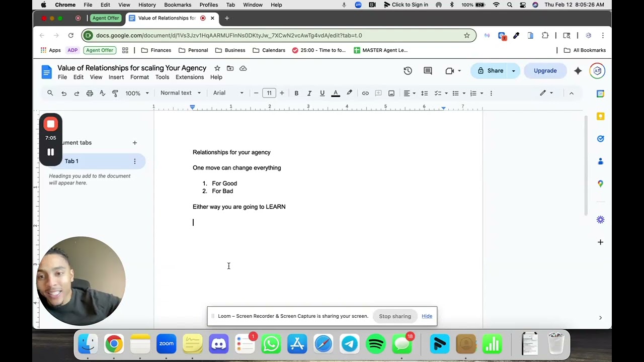Run spelling and grammar check
Image resolution: width=644 pixels, height=362 pixels.
coord(102,93)
